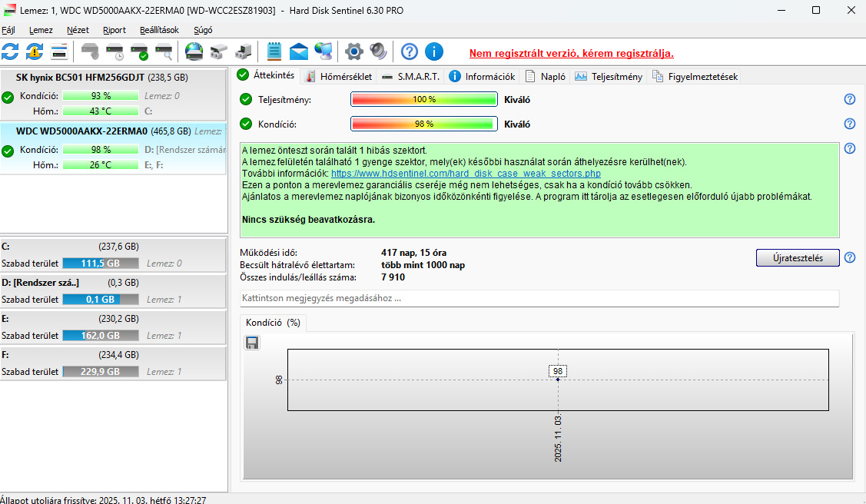The image size is (866, 504).
Task: Open the hdsentinel.com weak sectors link
Action: point(466,174)
